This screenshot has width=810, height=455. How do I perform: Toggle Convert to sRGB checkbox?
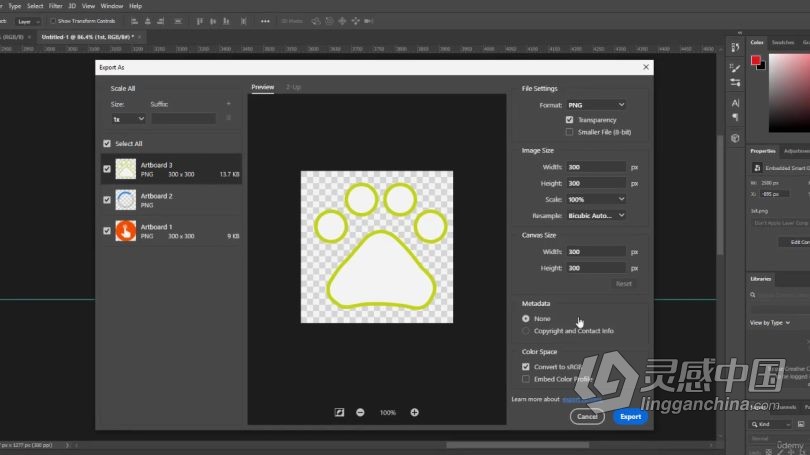(x=526, y=367)
